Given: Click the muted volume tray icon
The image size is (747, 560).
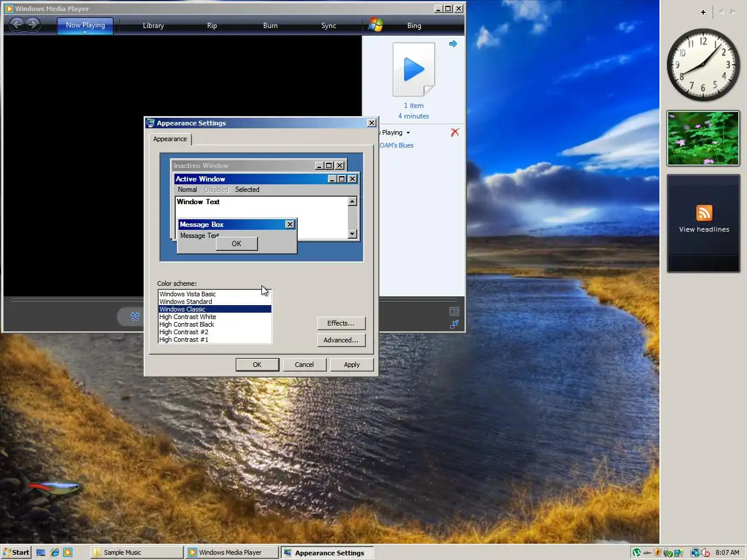Looking at the screenshot, I should [x=705, y=552].
